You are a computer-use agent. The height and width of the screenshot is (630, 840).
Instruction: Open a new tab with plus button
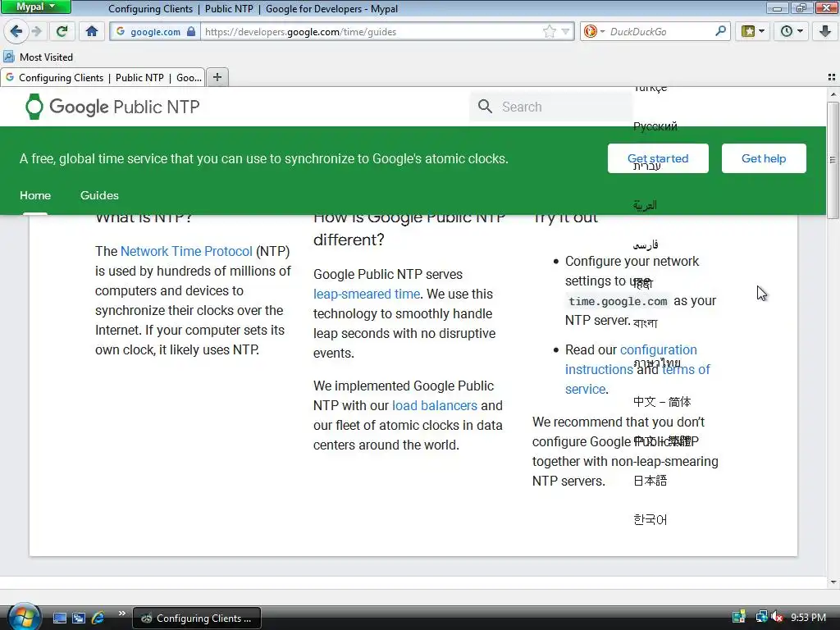217,77
